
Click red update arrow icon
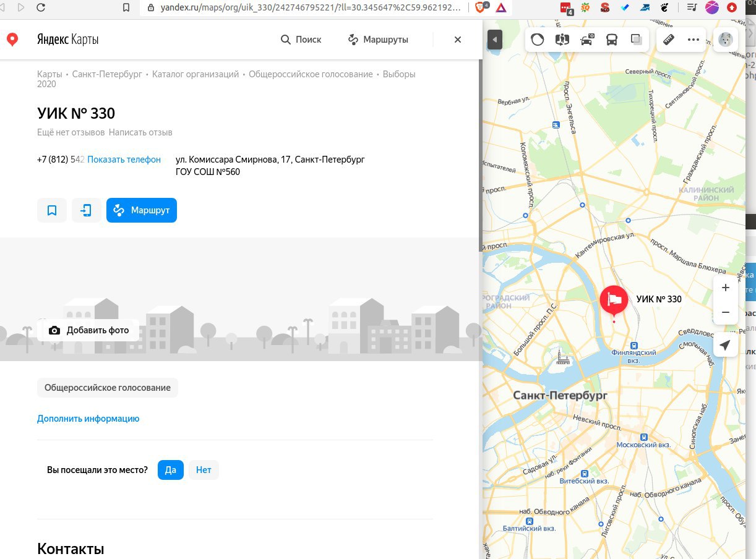click(x=732, y=7)
